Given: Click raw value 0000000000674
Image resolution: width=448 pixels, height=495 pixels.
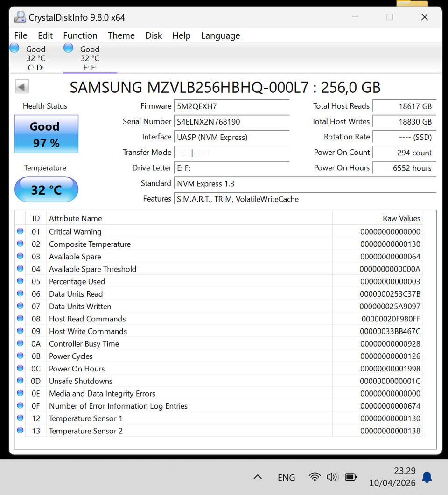Looking at the screenshot, I should point(390,406).
